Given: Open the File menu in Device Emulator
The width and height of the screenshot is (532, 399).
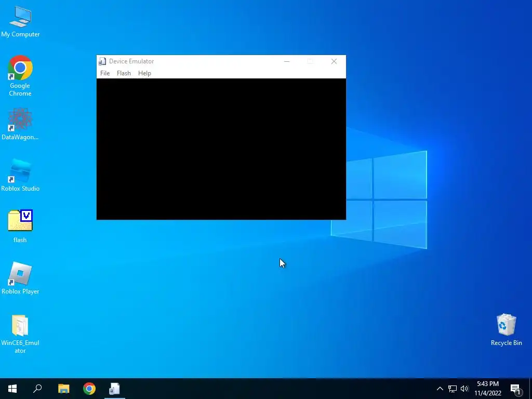Looking at the screenshot, I should coord(105,73).
